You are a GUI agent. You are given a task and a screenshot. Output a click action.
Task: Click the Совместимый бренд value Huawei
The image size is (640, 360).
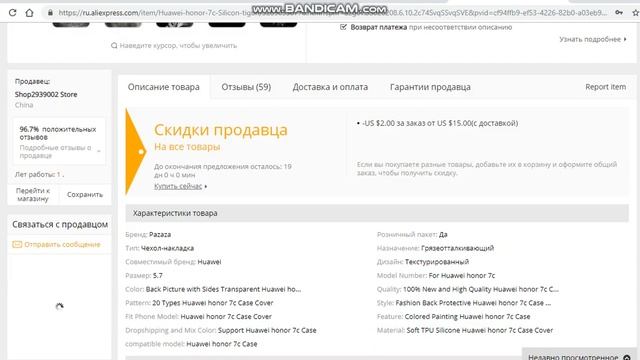209,262
